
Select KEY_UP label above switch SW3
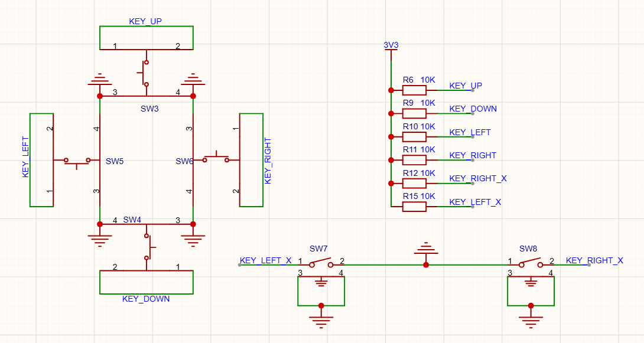tap(145, 21)
